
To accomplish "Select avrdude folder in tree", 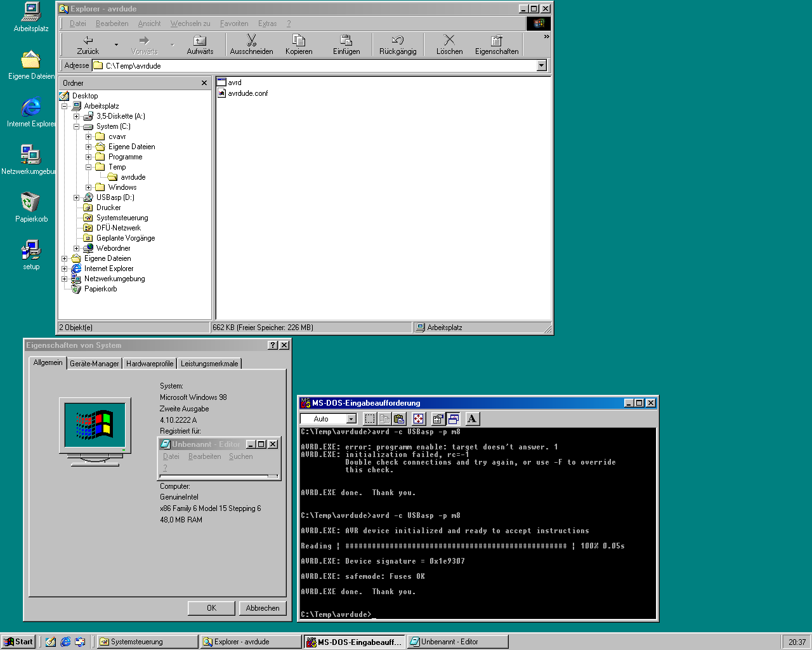I will pyautogui.click(x=127, y=177).
